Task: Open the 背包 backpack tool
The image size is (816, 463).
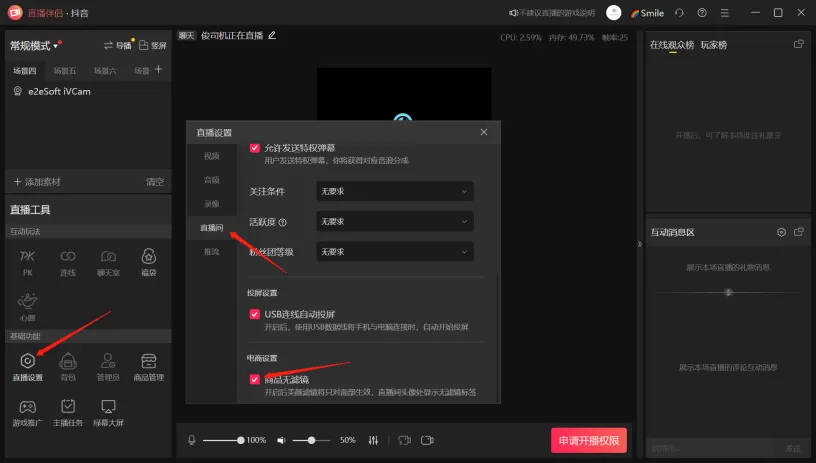Action: pyautogui.click(x=68, y=367)
